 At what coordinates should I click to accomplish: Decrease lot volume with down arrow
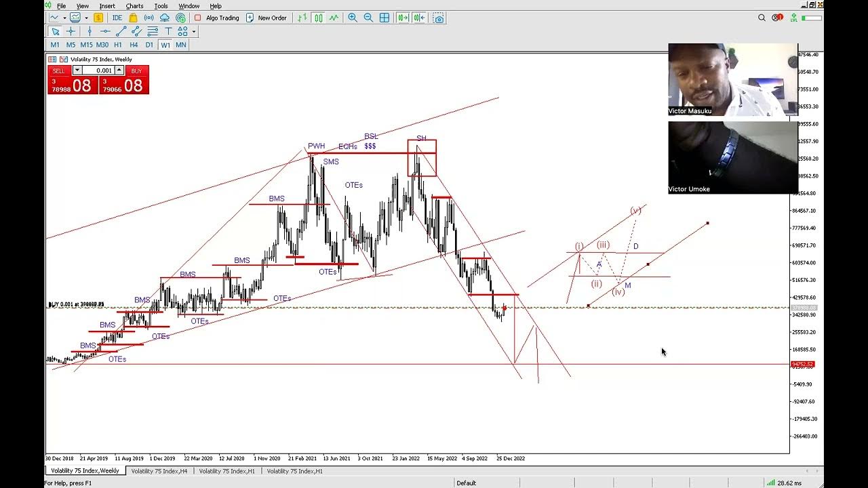pos(77,70)
